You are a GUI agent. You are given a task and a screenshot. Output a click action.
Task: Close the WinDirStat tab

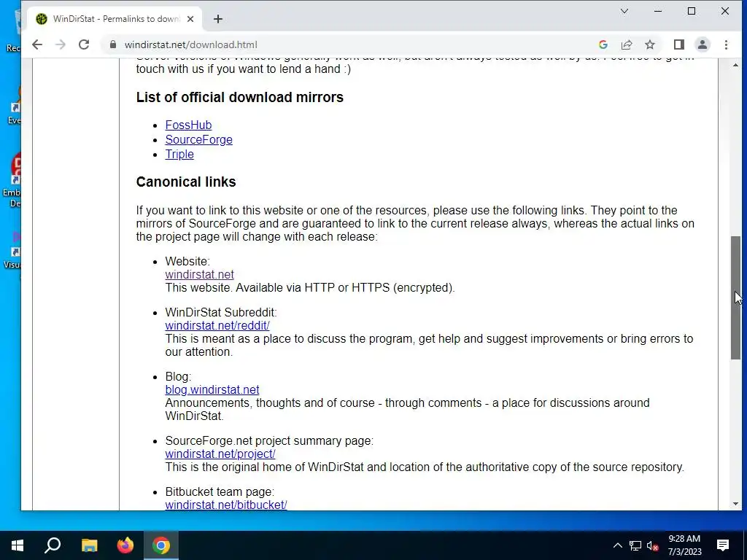point(190,19)
